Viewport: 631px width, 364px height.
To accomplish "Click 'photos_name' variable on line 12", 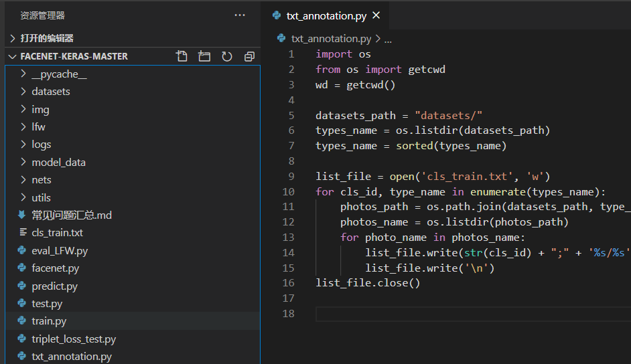I will (374, 222).
